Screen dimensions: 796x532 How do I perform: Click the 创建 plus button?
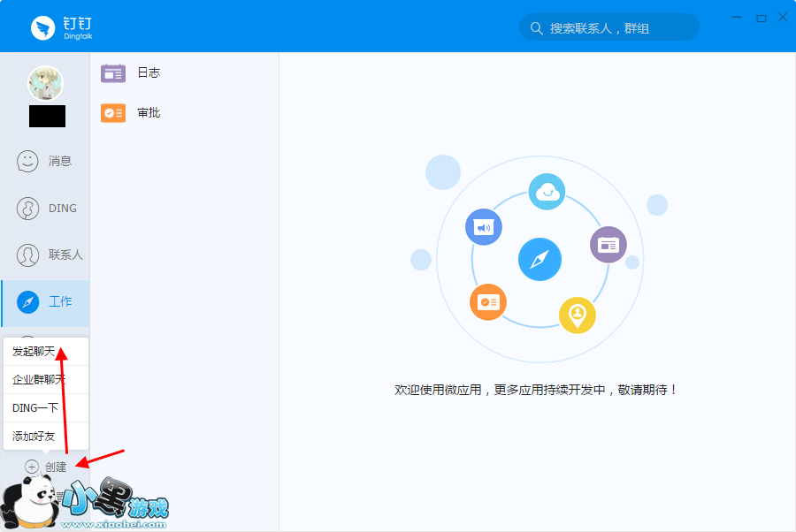coord(33,467)
